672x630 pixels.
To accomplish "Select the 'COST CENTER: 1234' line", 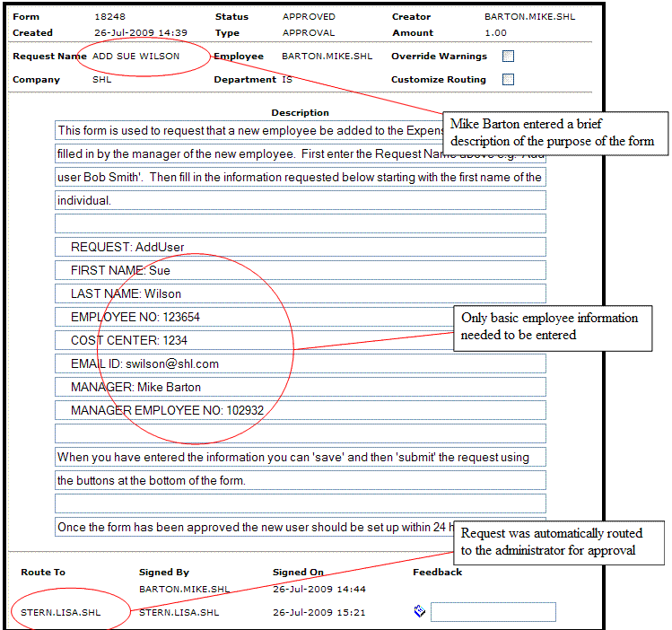I will 300,340.
